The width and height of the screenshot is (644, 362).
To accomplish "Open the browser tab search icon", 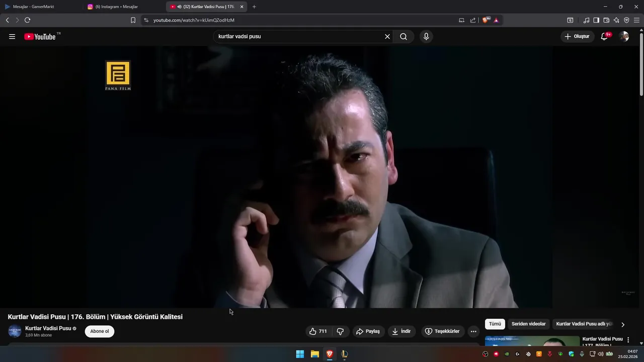I will [570, 20].
